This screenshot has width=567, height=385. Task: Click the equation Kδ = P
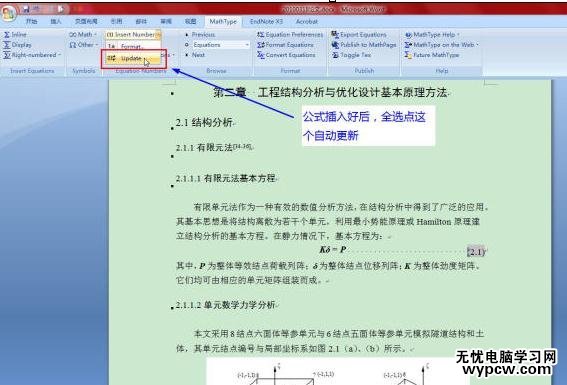click(x=333, y=249)
